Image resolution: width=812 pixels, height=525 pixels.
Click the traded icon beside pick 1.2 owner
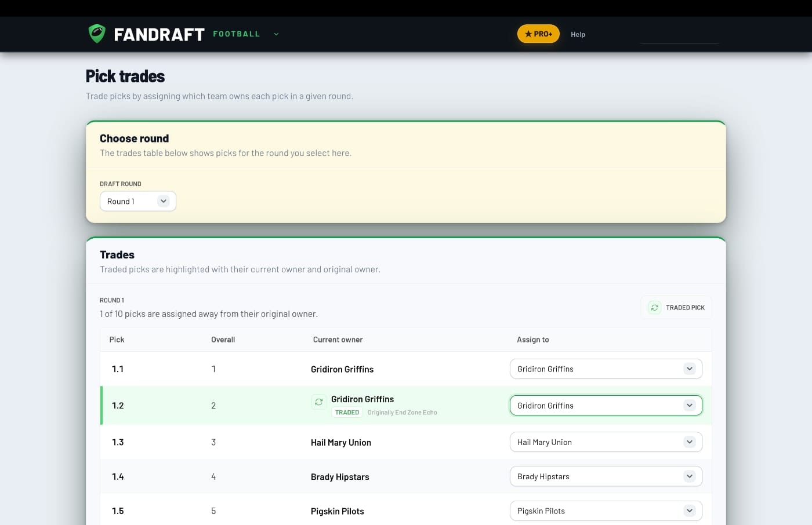click(319, 402)
